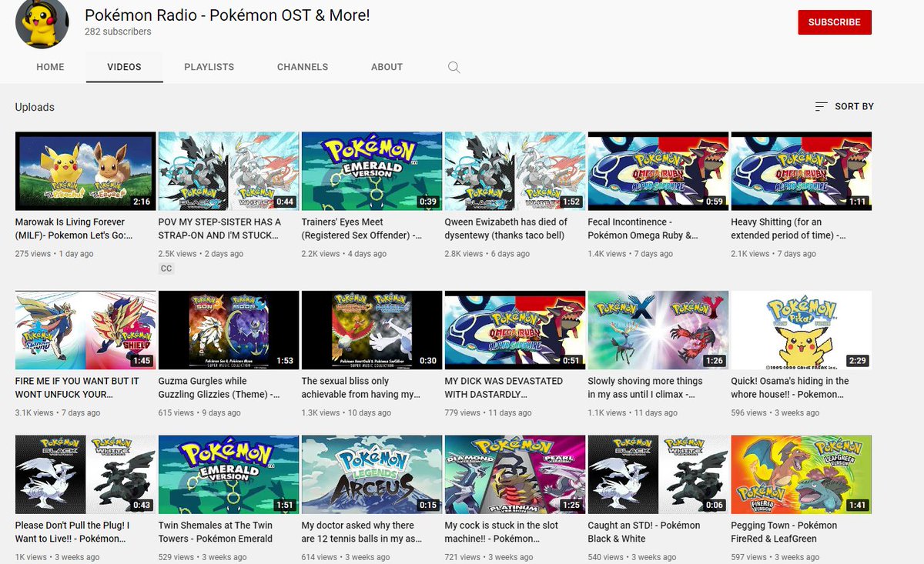Go to the Channels tab
Image resolution: width=924 pixels, height=564 pixels.
(303, 67)
